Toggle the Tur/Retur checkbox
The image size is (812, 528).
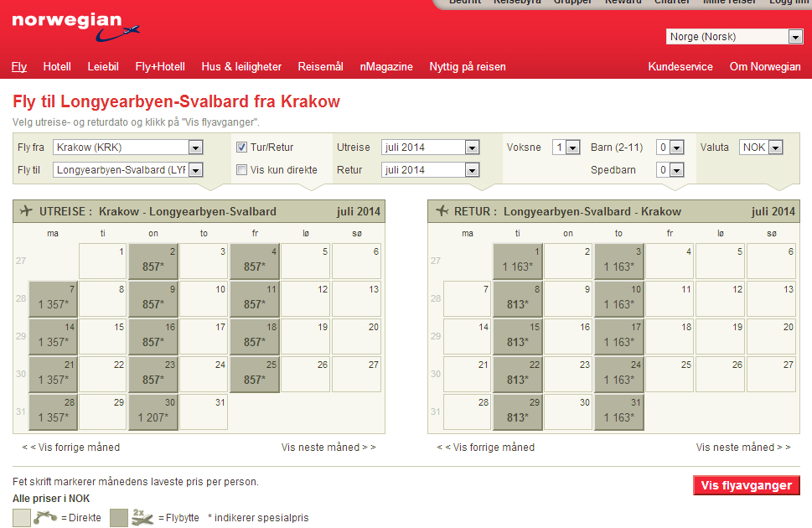pyautogui.click(x=242, y=148)
